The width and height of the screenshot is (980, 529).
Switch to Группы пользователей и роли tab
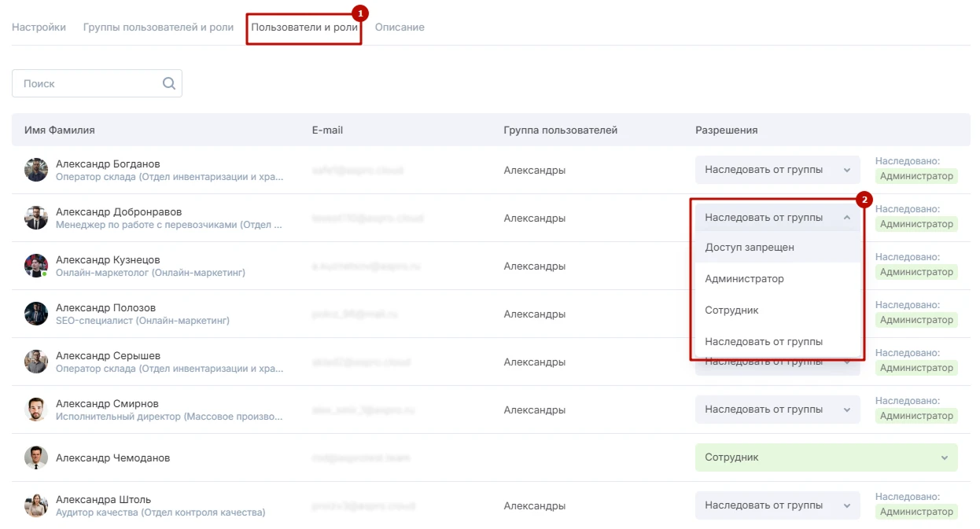pos(158,28)
